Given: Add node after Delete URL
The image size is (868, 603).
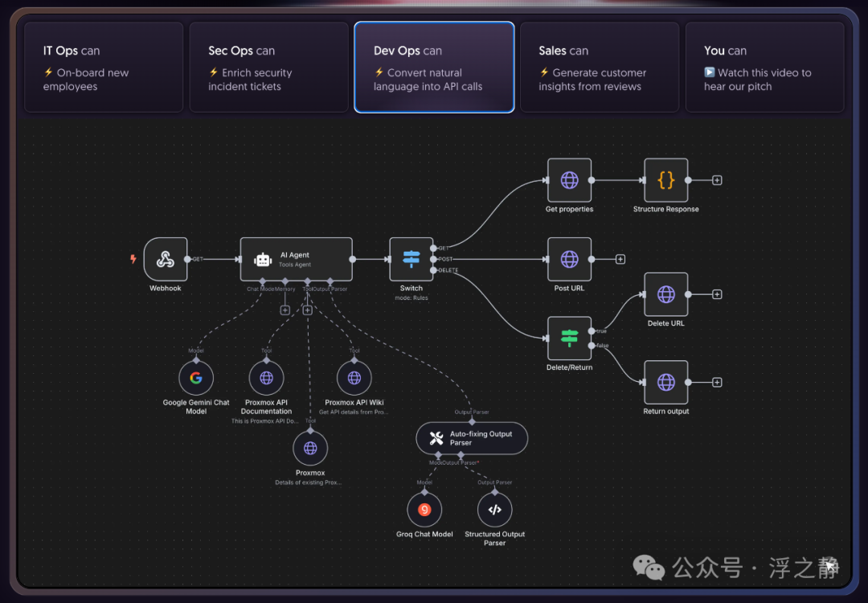Looking at the screenshot, I should coord(717,294).
